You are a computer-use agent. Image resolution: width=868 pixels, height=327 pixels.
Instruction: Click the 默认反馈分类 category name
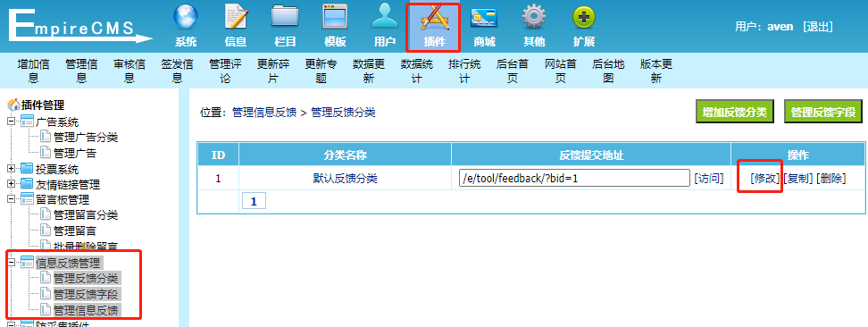pyautogui.click(x=345, y=179)
